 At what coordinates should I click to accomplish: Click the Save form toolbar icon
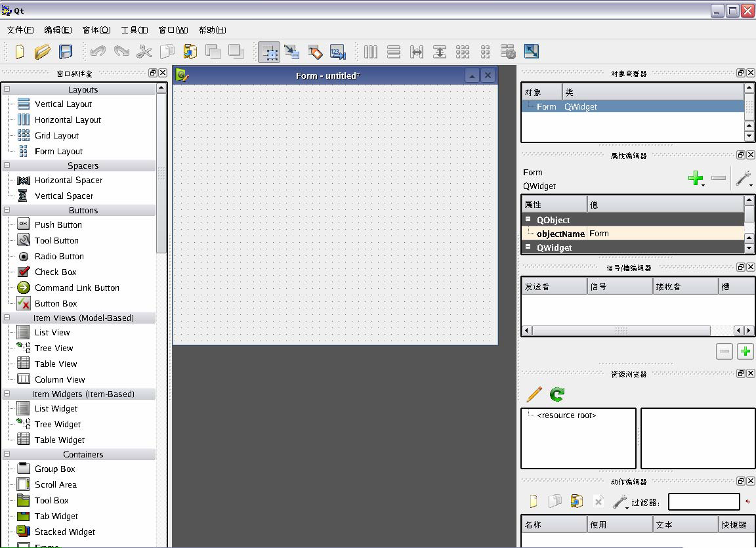click(66, 52)
